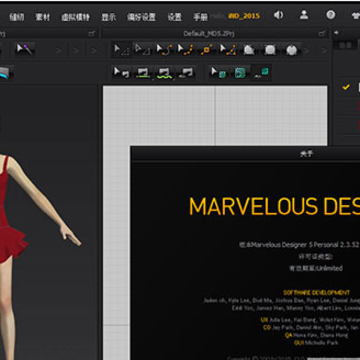
Task: Click the SOFTWARE DEVELOPMENT heading
Action: pos(316,293)
